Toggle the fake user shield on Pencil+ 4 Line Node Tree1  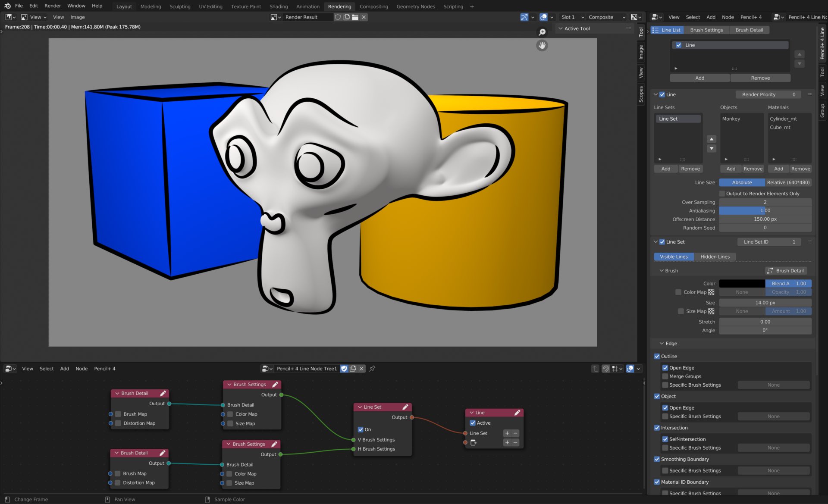(x=344, y=369)
